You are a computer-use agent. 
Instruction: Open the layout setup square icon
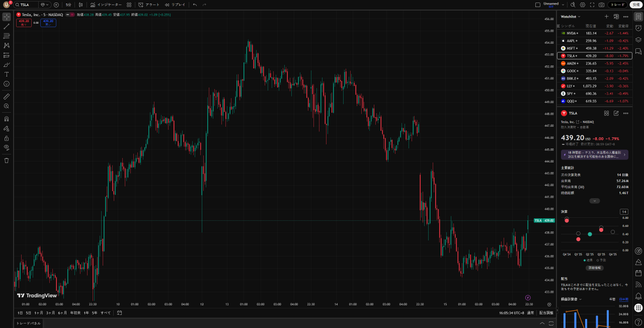point(538,4)
